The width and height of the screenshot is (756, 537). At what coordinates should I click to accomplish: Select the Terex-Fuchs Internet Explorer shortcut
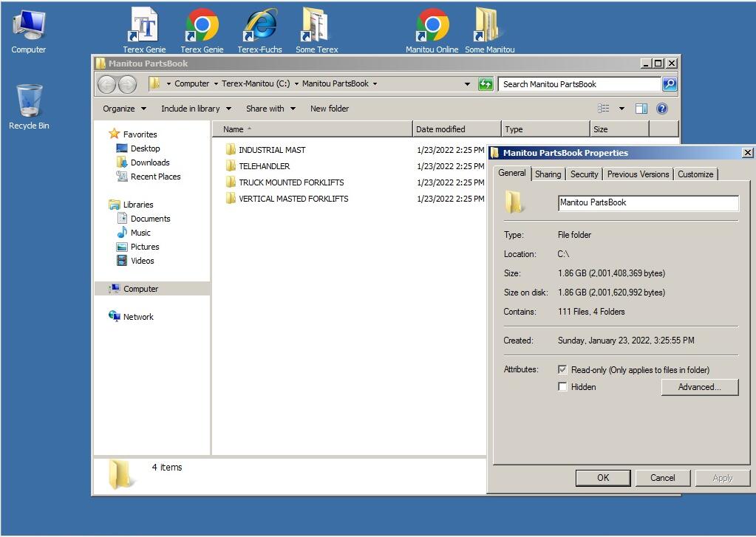[x=259, y=30]
